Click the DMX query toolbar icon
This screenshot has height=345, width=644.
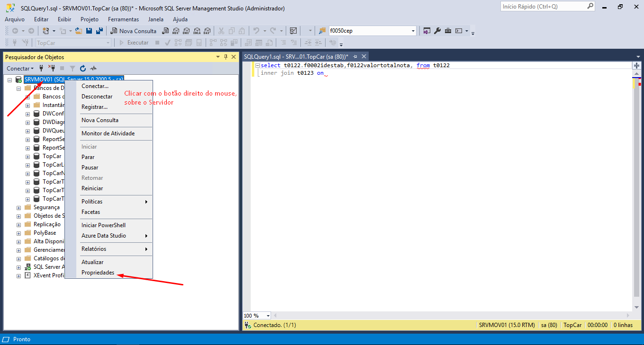pos(186,31)
